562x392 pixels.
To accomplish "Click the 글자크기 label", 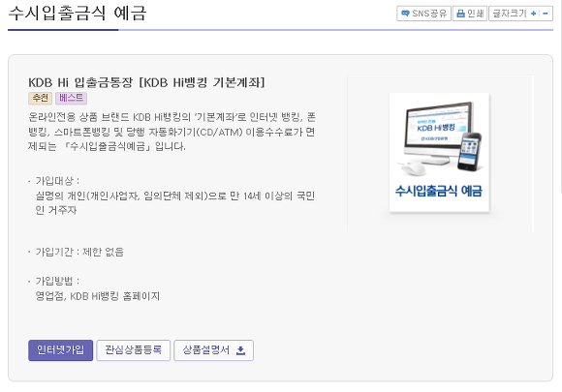I will coord(510,14).
